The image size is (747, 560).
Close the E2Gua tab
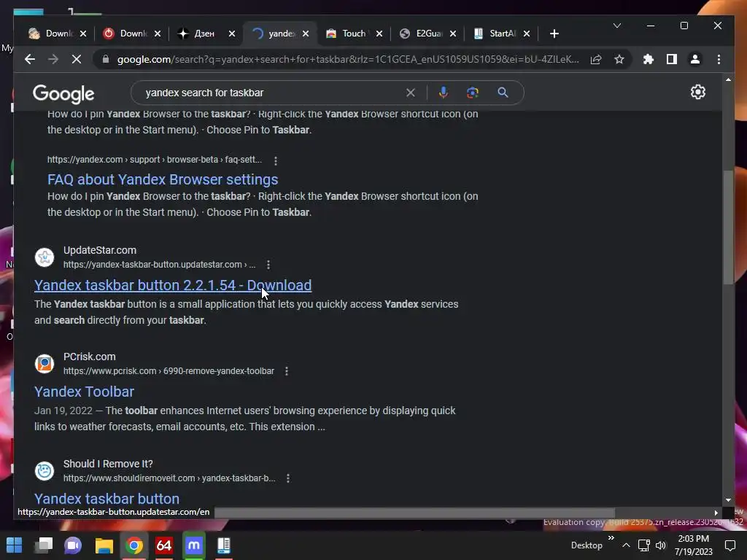coord(452,34)
